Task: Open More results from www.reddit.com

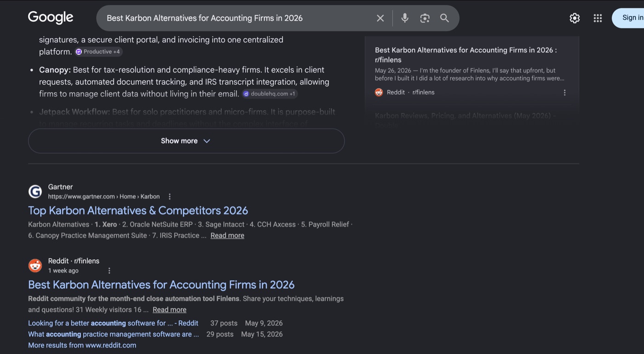Action: (82, 345)
